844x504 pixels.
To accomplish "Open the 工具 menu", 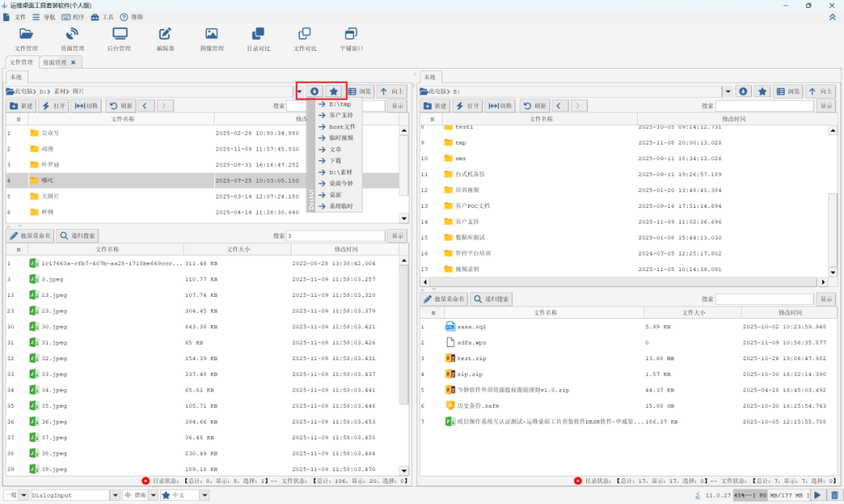I will point(102,17).
